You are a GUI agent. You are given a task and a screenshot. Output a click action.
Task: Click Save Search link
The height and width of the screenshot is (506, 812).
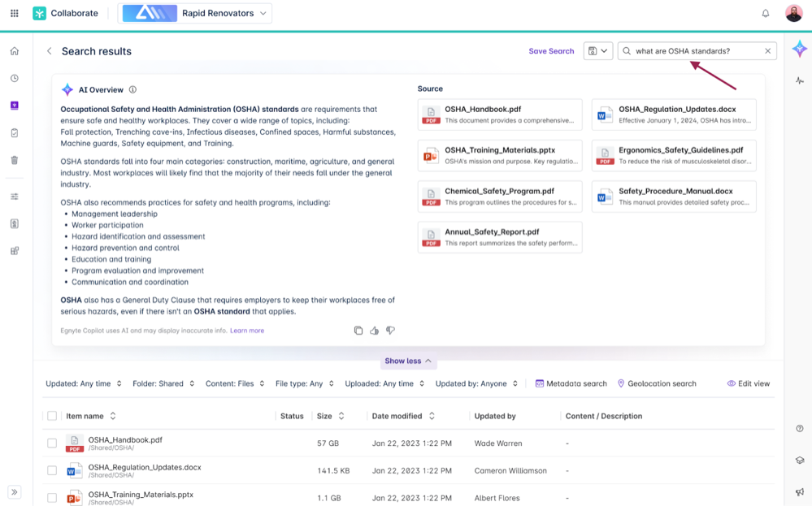point(551,50)
